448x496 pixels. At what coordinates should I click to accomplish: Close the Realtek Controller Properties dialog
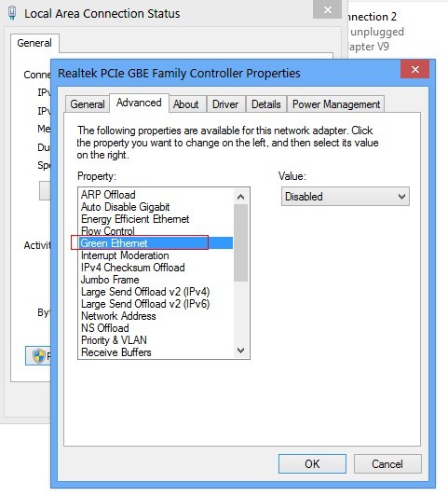(x=414, y=69)
